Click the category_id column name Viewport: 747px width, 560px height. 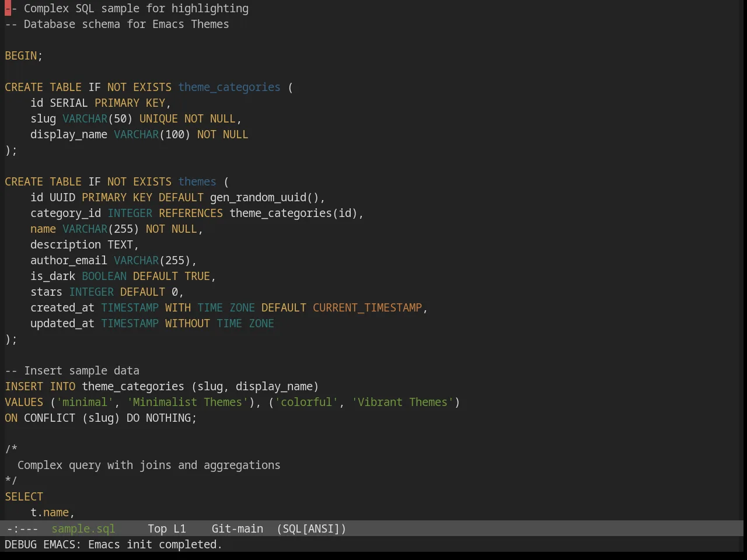(66, 213)
